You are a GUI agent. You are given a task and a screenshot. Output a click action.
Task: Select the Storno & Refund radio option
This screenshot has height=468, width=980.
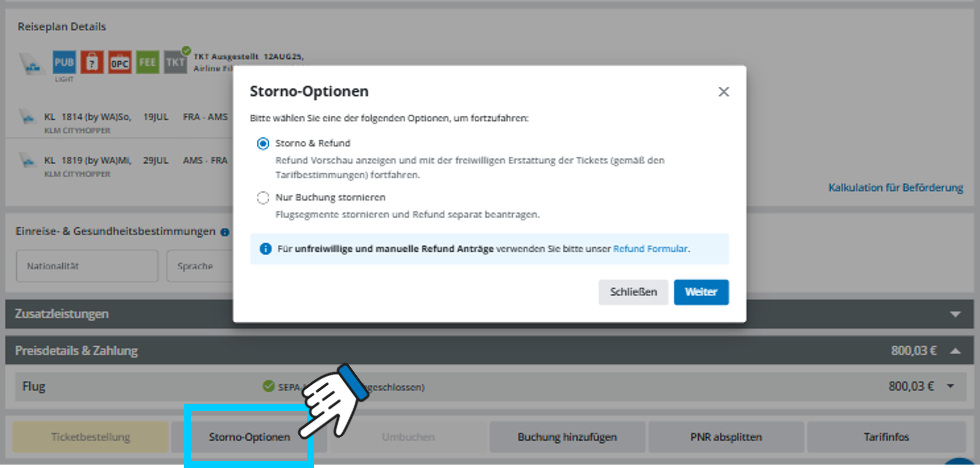(263, 143)
